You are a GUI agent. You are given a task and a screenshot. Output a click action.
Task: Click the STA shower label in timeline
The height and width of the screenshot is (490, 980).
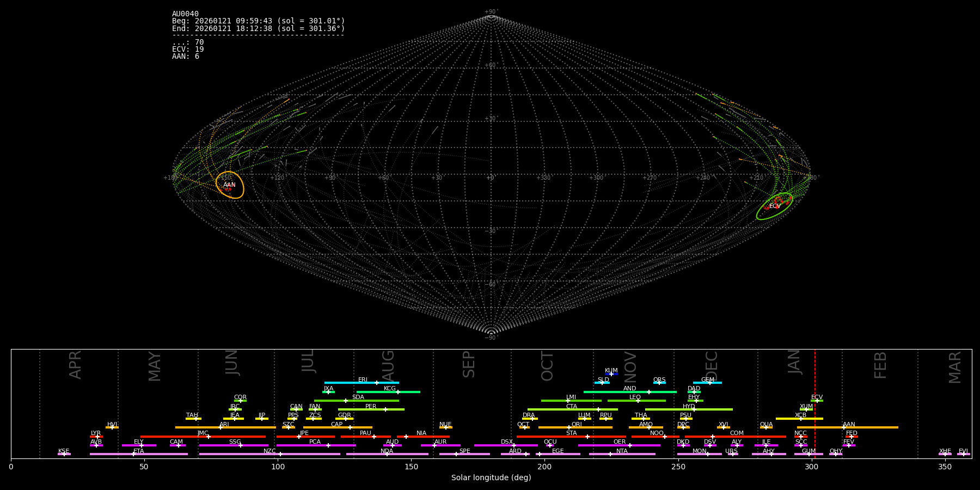[x=571, y=433]
